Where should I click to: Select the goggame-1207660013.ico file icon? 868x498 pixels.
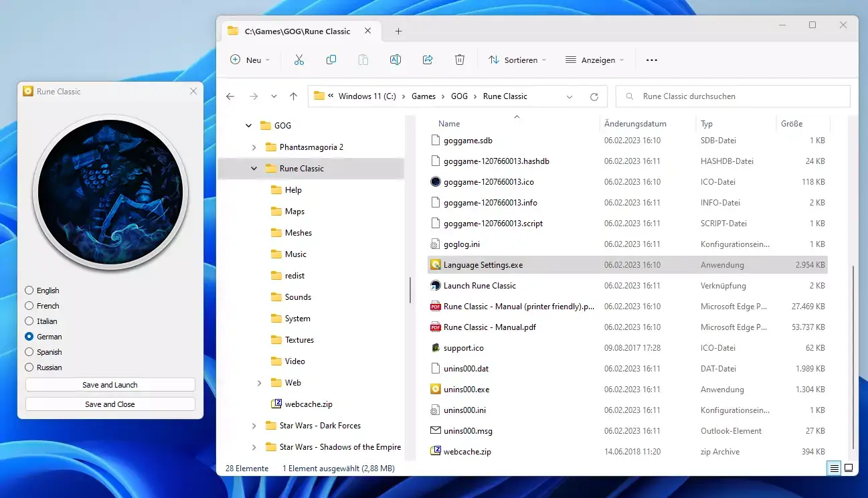point(436,182)
